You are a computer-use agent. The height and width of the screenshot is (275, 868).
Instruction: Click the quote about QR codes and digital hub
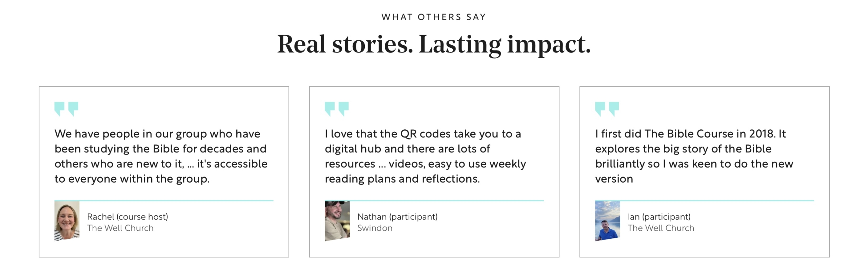426,156
